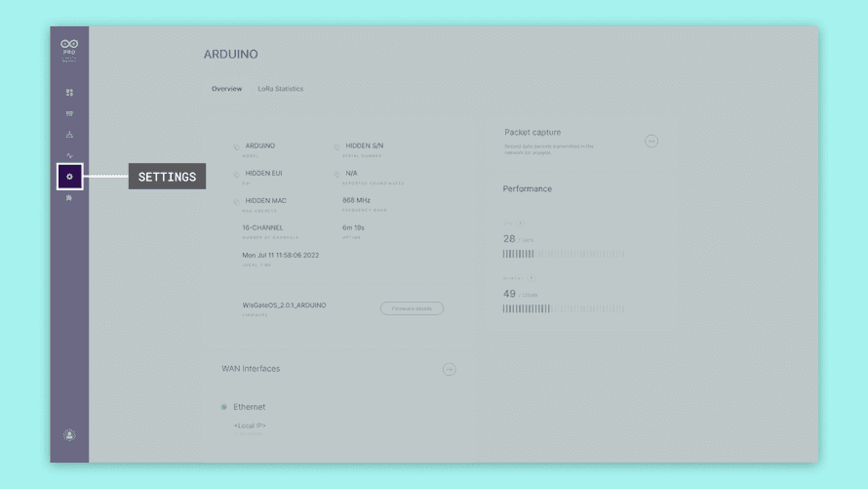The image size is (868, 489).
Task: Select the Network icon in the sidebar
Action: coord(69,135)
